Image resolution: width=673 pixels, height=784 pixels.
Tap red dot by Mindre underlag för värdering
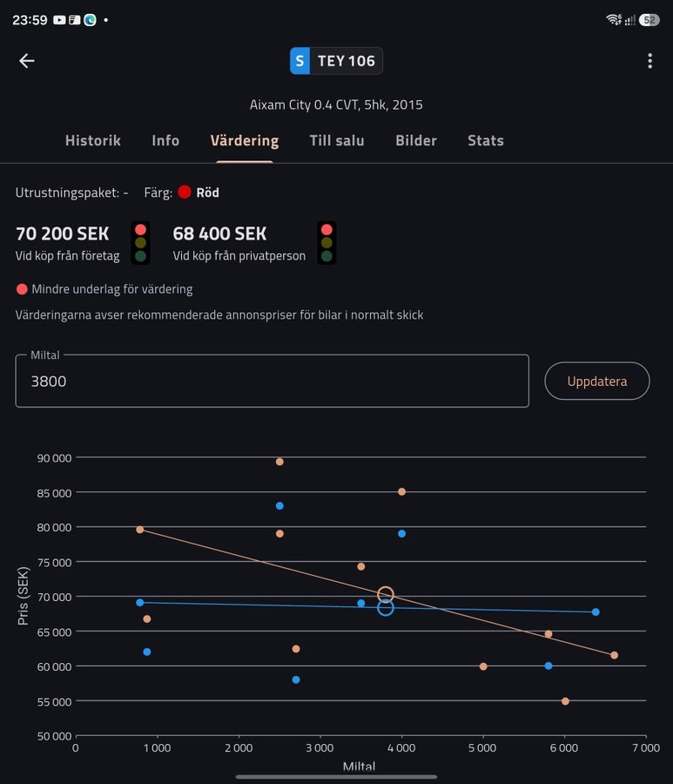tap(22, 289)
